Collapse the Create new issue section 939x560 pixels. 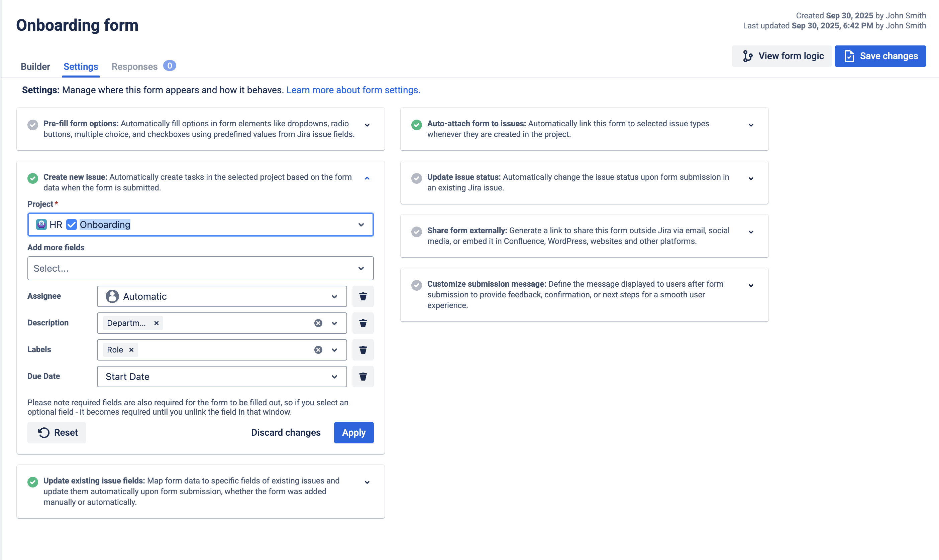coord(367,178)
